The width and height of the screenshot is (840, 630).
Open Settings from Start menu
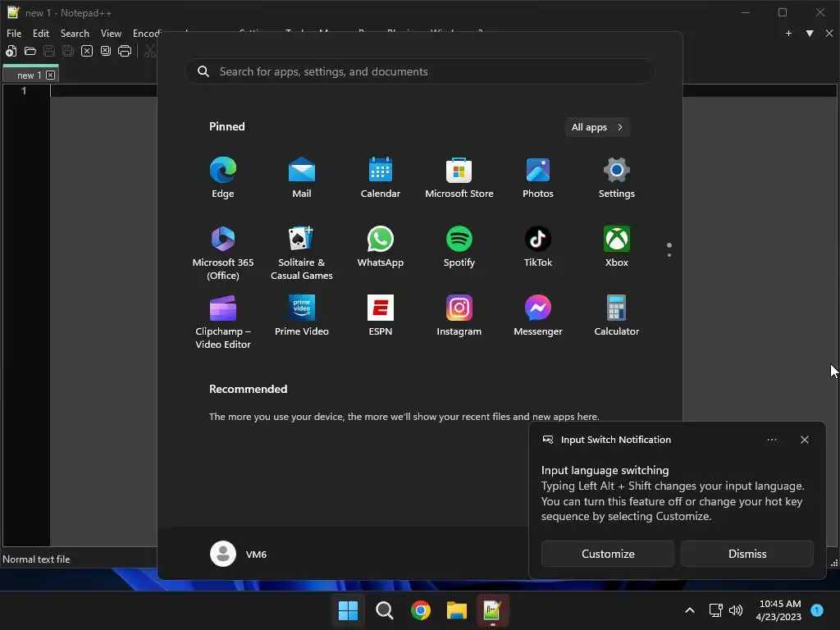[617, 178]
